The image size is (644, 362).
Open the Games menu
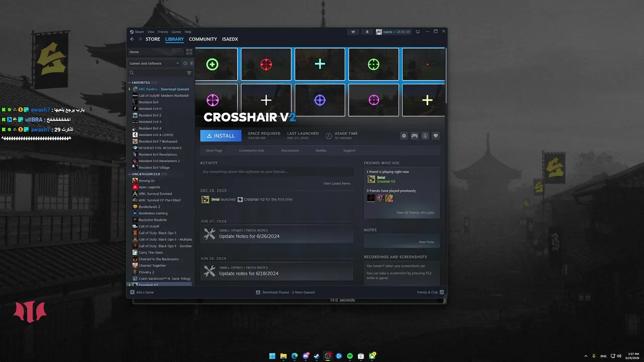click(176, 32)
